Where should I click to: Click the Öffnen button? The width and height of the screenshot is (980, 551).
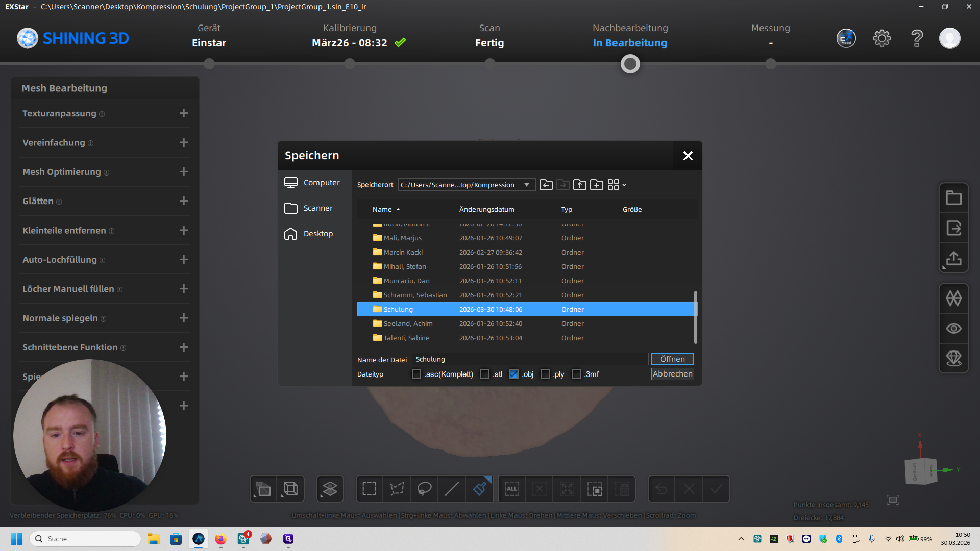pyautogui.click(x=672, y=359)
